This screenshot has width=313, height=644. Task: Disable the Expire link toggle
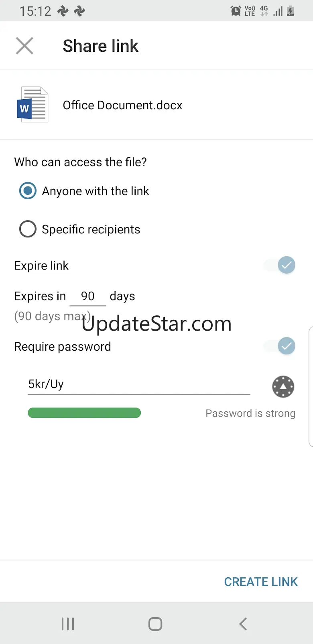pyautogui.click(x=280, y=265)
